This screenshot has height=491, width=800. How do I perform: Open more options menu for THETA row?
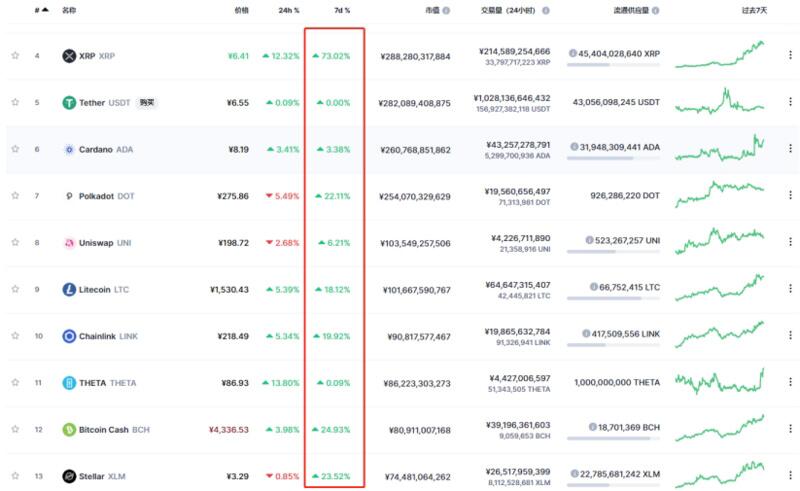(x=790, y=382)
